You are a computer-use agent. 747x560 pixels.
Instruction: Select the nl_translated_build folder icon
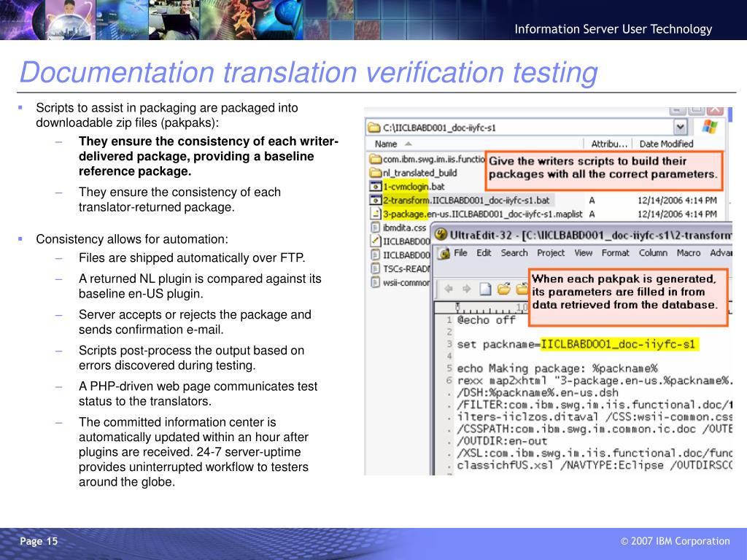[x=376, y=173]
